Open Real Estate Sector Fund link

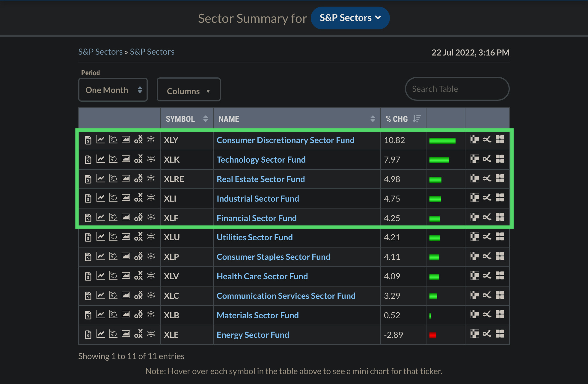click(260, 179)
